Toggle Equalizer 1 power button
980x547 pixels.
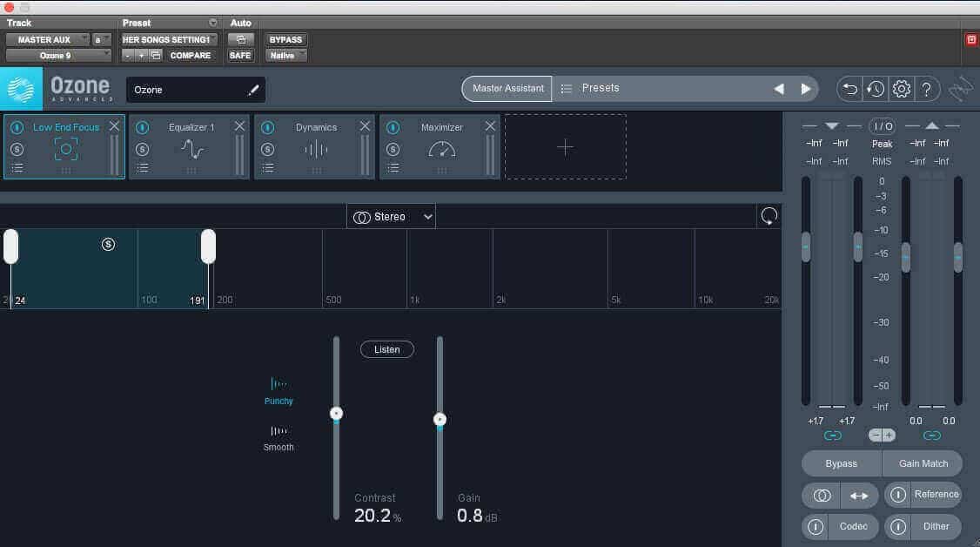143,127
